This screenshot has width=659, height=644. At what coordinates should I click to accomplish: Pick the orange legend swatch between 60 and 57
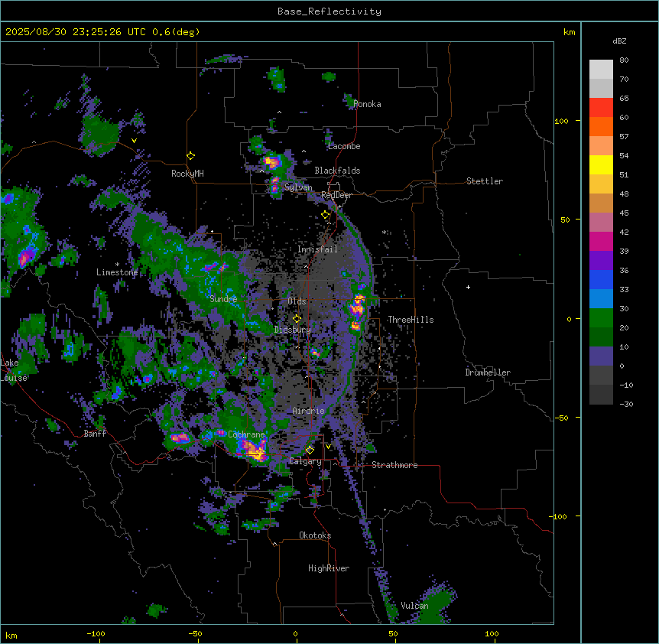pos(601,126)
